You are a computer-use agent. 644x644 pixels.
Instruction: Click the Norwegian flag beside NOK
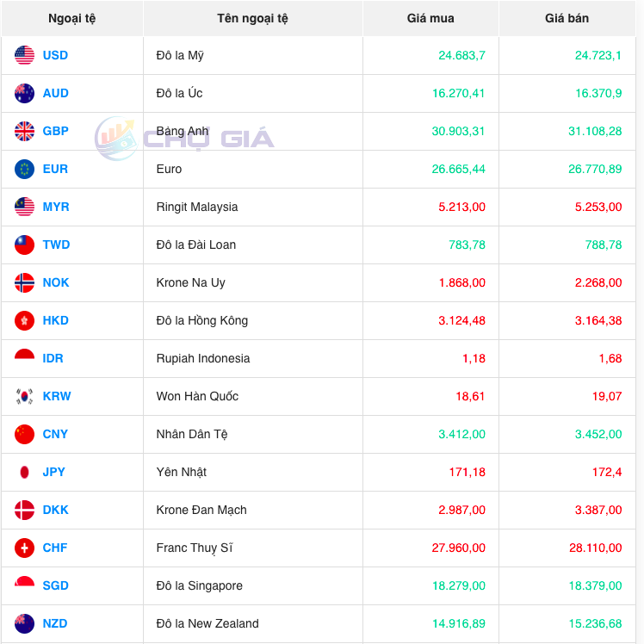(x=24, y=282)
